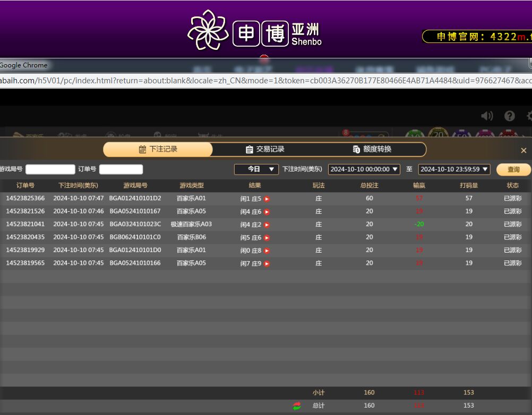Viewport: 532px width, 415px height.
Task: Click the 游戏局号 input field
Action: click(50, 169)
